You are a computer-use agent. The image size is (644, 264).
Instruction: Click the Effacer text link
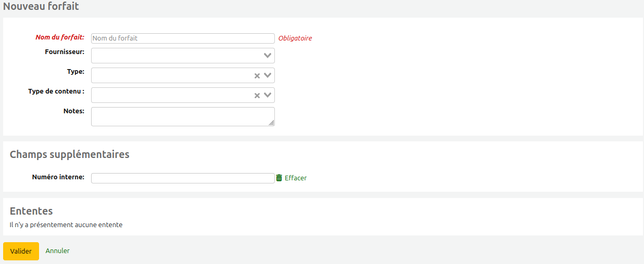[295, 178]
